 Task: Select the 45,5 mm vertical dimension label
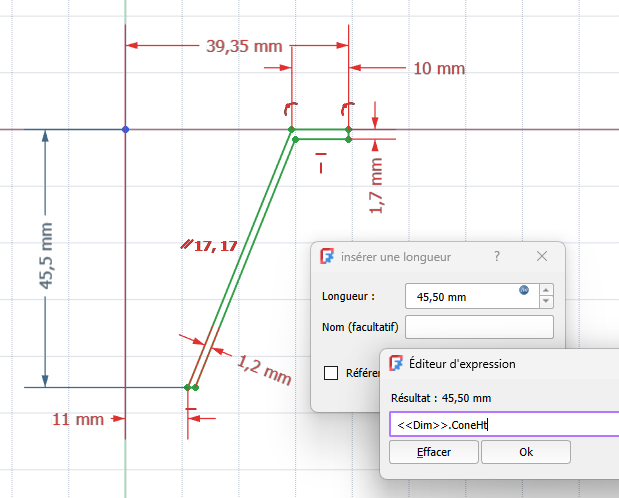[x=47, y=256]
